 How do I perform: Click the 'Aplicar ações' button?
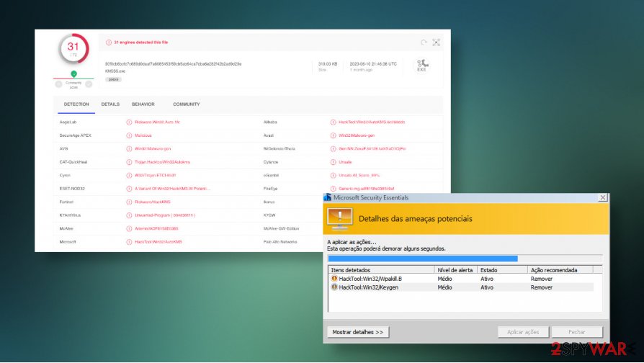point(523,332)
